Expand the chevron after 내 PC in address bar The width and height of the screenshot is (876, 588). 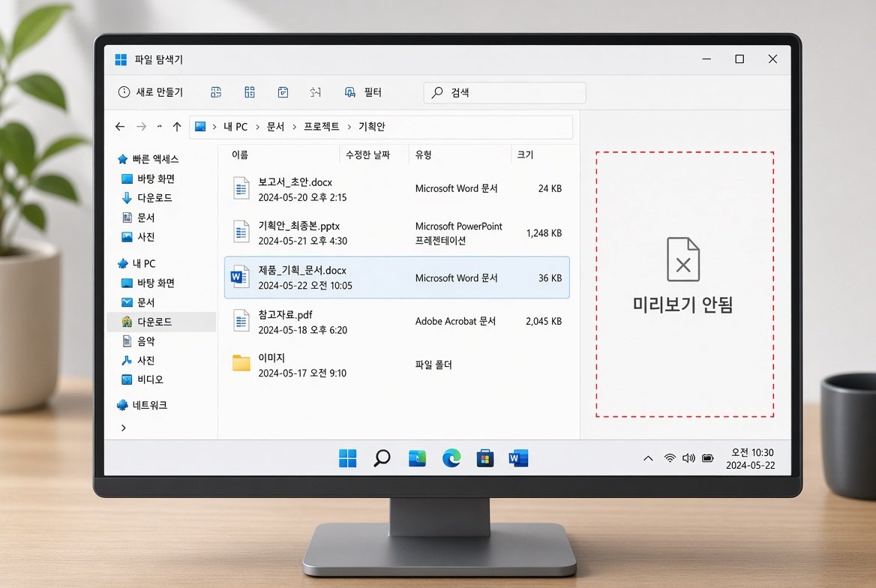(257, 127)
